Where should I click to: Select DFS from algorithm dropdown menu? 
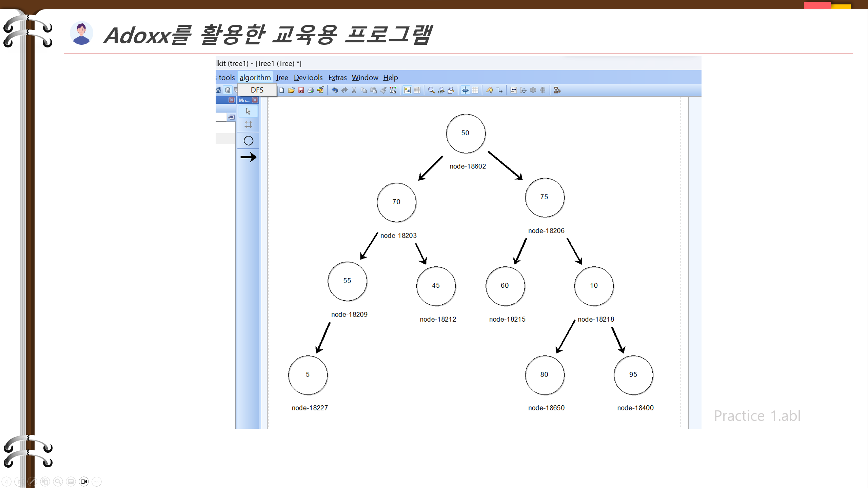click(257, 90)
